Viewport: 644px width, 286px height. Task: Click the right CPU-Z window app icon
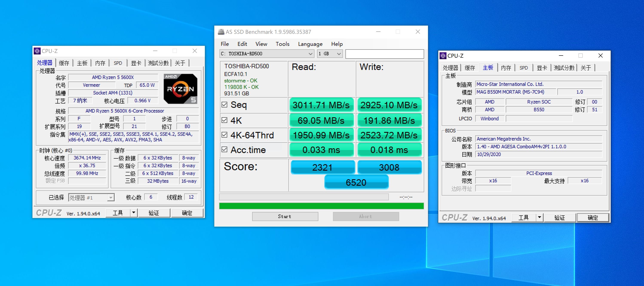(x=443, y=56)
